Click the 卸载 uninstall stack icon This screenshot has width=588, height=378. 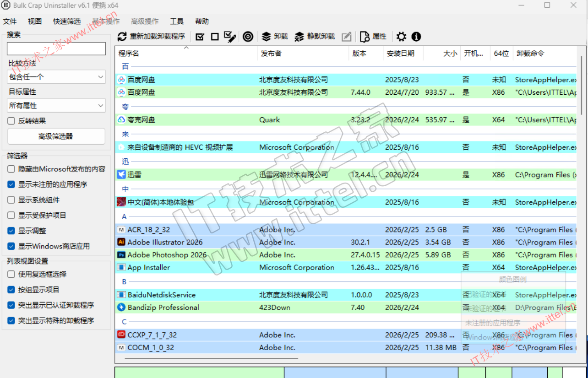tap(267, 37)
